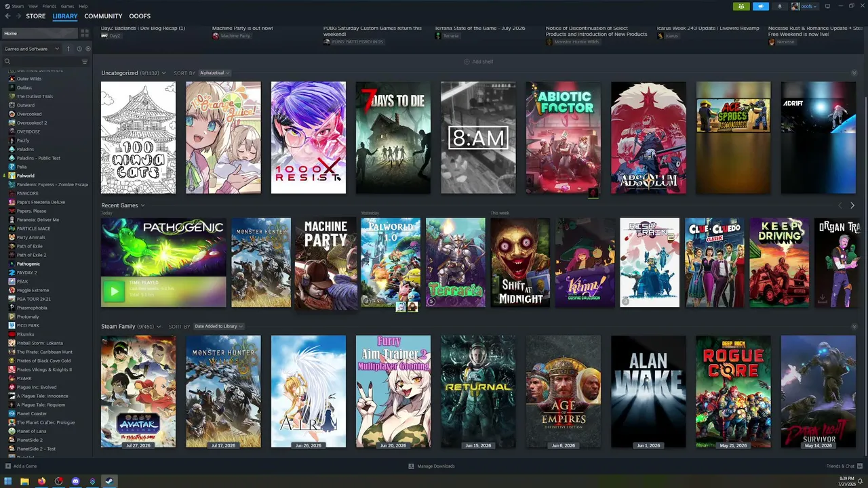Open the Friends menu
Image resolution: width=868 pixels, height=488 pixels.
pos(50,6)
